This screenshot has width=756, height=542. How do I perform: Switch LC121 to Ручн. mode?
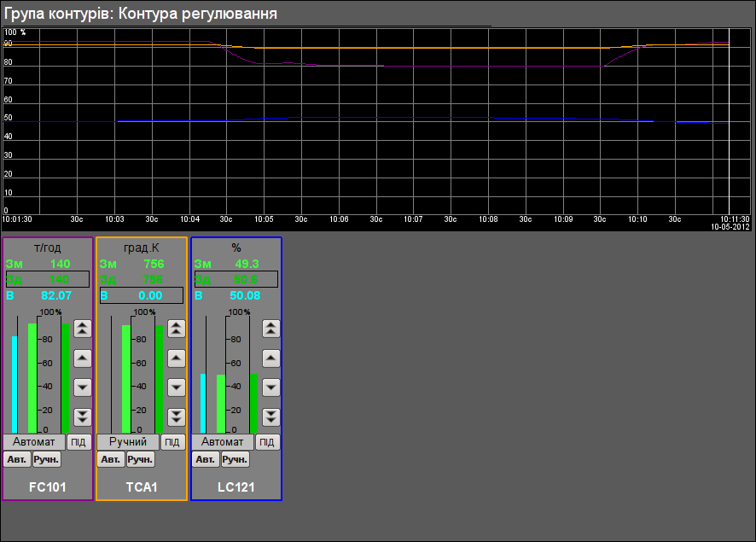pyautogui.click(x=235, y=459)
